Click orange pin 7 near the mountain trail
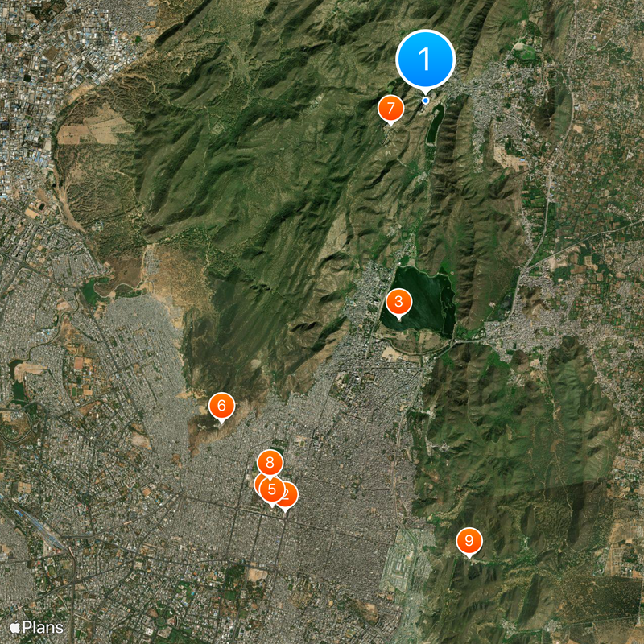This screenshot has width=644, height=644. pyautogui.click(x=390, y=105)
